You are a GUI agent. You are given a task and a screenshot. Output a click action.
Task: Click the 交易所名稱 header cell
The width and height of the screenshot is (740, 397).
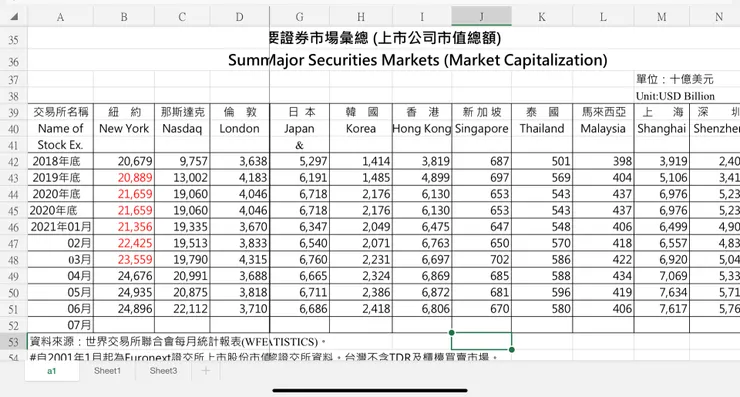[x=60, y=112]
